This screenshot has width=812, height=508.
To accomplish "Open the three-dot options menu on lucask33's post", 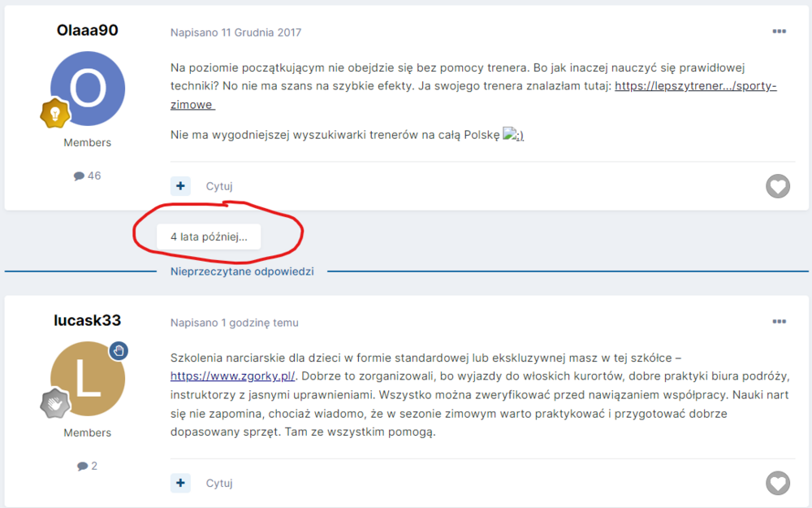I will 779,322.
